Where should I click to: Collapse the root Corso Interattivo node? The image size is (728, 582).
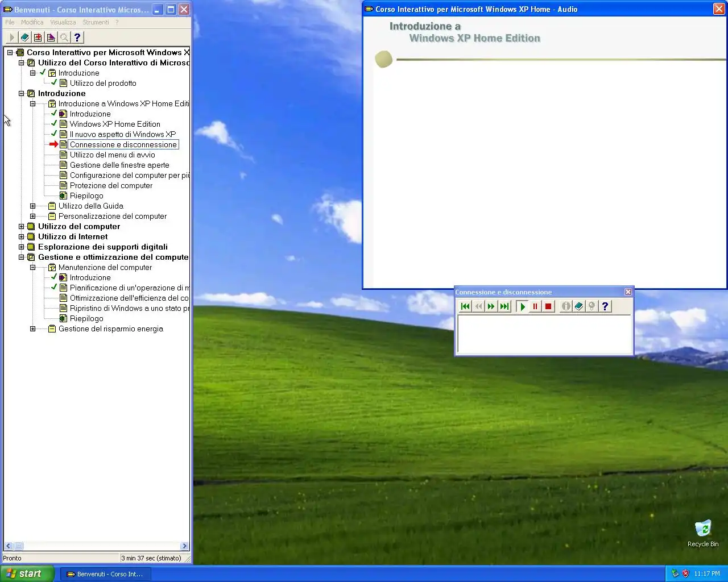(x=10, y=52)
